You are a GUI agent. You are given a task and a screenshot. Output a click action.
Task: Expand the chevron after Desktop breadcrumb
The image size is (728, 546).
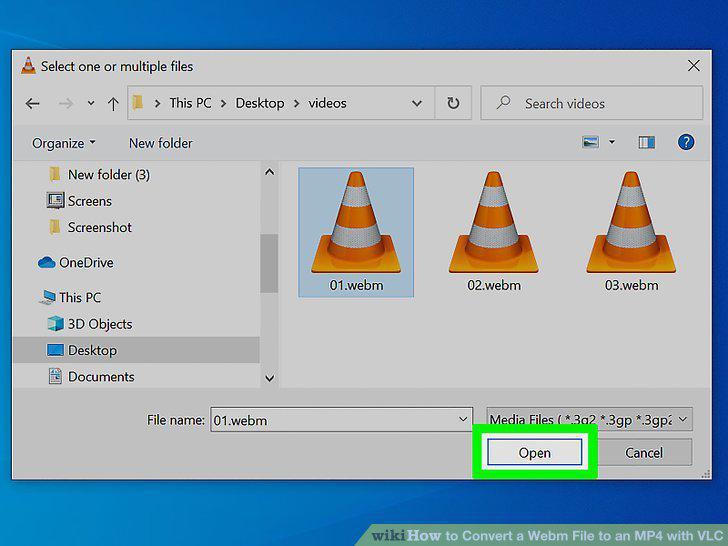click(x=296, y=103)
